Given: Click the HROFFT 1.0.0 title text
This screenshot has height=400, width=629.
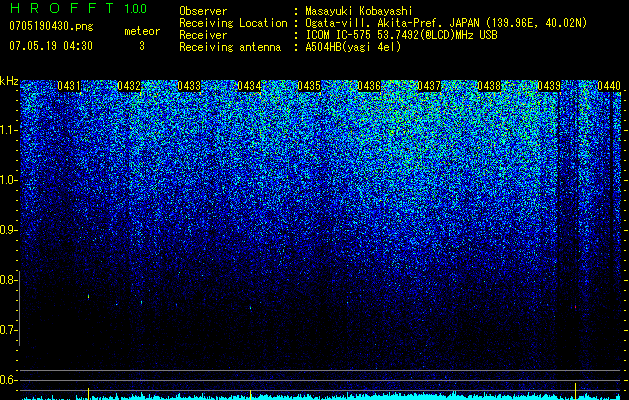Looking at the screenshot, I should [x=79, y=8].
